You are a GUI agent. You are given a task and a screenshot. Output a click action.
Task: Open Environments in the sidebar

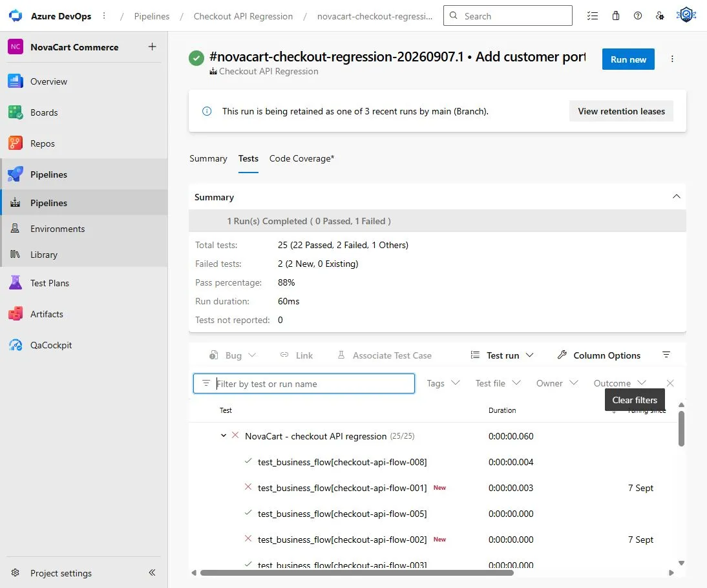tap(84, 229)
